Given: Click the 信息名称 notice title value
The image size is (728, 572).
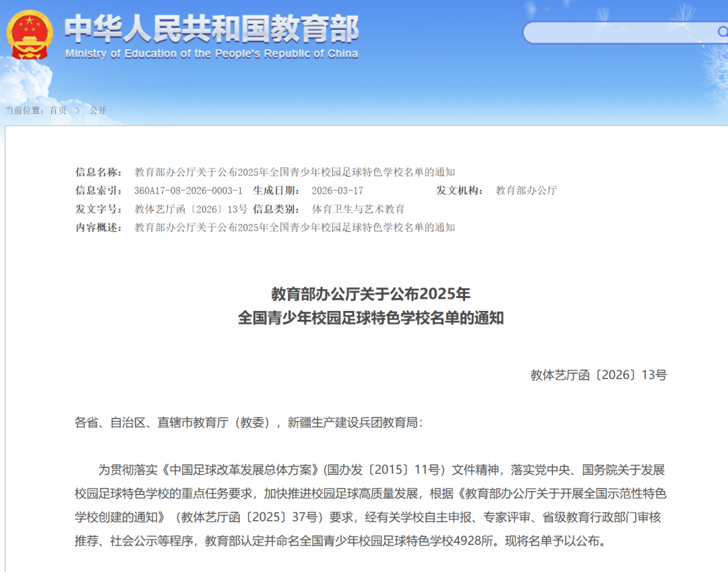Looking at the screenshot, I should (x=295, y=172).
